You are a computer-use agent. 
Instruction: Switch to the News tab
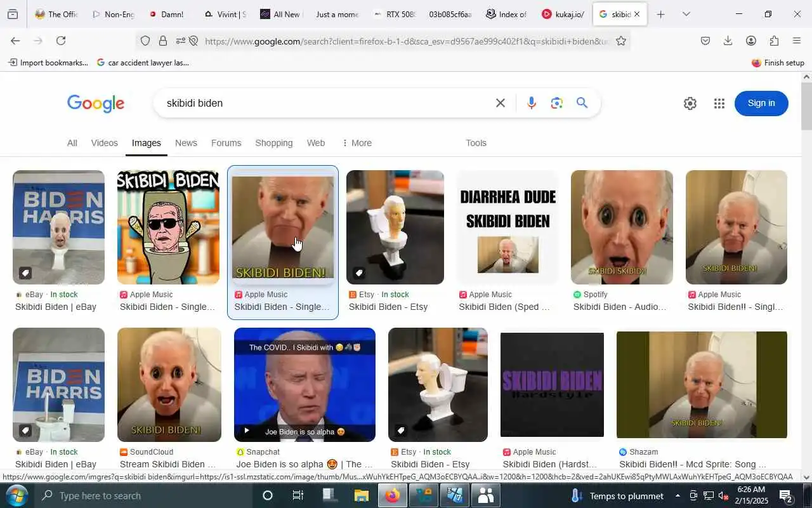click(186, 143)
